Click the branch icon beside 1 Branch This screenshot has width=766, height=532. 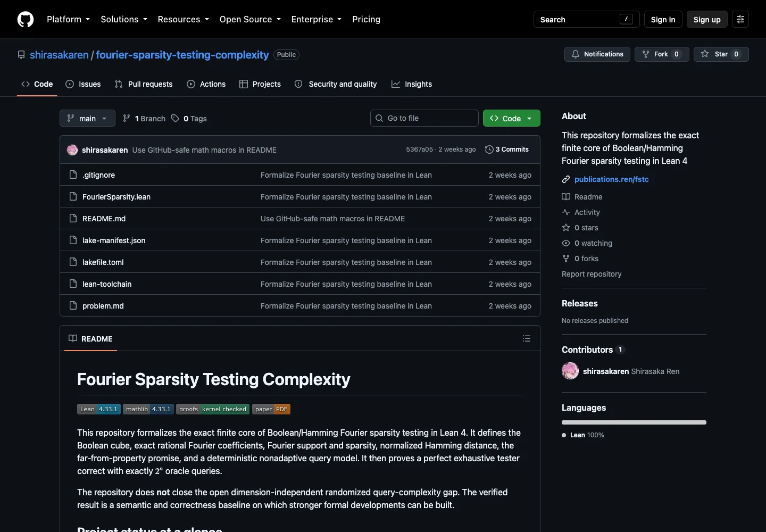click(127, 118)
